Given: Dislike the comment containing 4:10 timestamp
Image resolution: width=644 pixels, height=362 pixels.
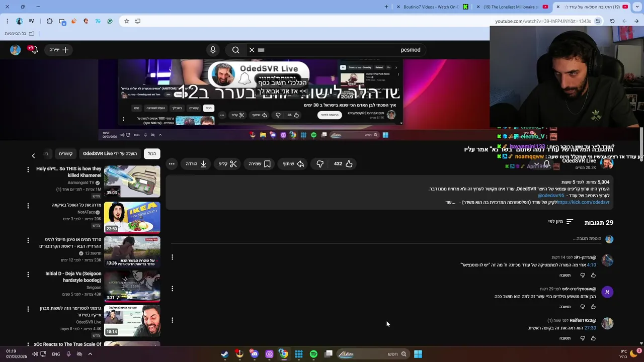Looking at the screenshot, I should (x=583, y=275).
